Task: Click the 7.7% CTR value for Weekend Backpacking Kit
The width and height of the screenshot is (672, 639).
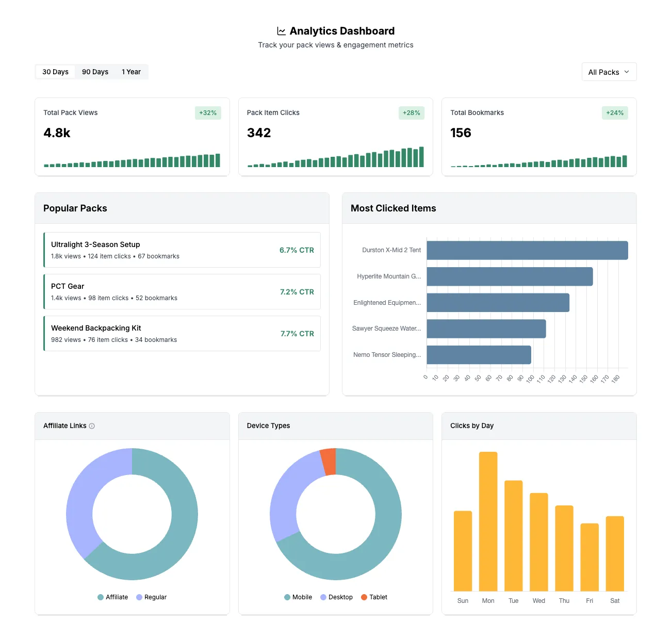Action: pos(297,333)
